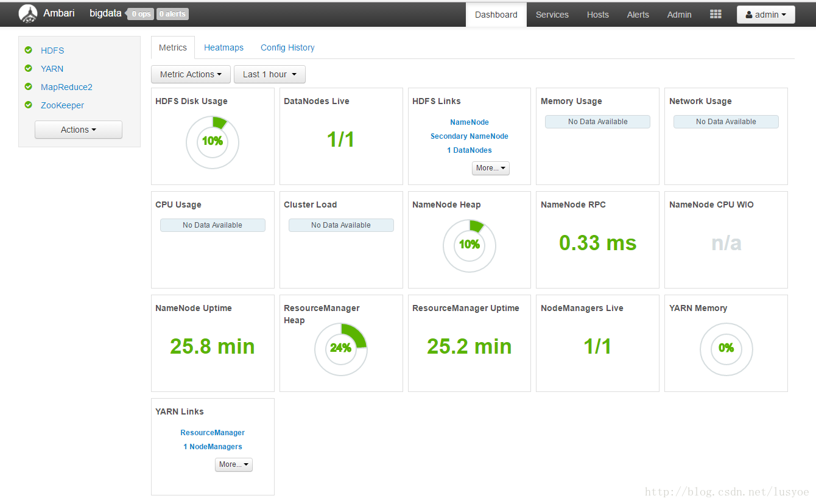Screen dimensions: 816x504
Task: Click the Secondary NameNode link
Action: [x=470, y=136]
